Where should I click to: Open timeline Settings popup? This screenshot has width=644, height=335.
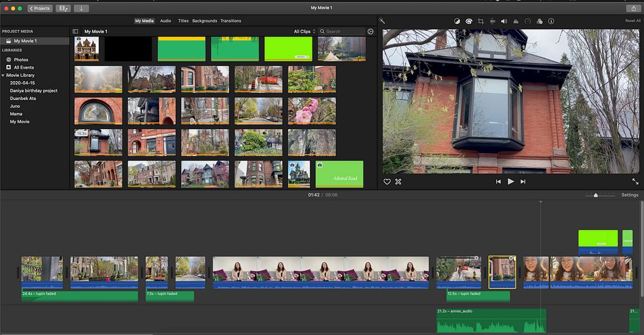coord(630,195)
